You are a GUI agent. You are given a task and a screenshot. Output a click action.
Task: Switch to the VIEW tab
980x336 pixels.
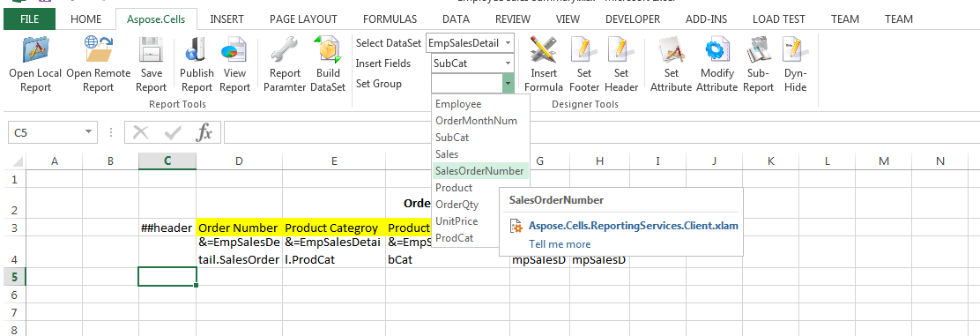tap(568, 19)
